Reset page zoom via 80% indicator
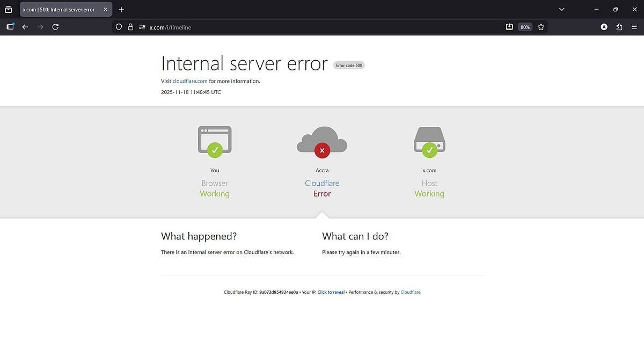644x341 pixels. pos(525,26)
